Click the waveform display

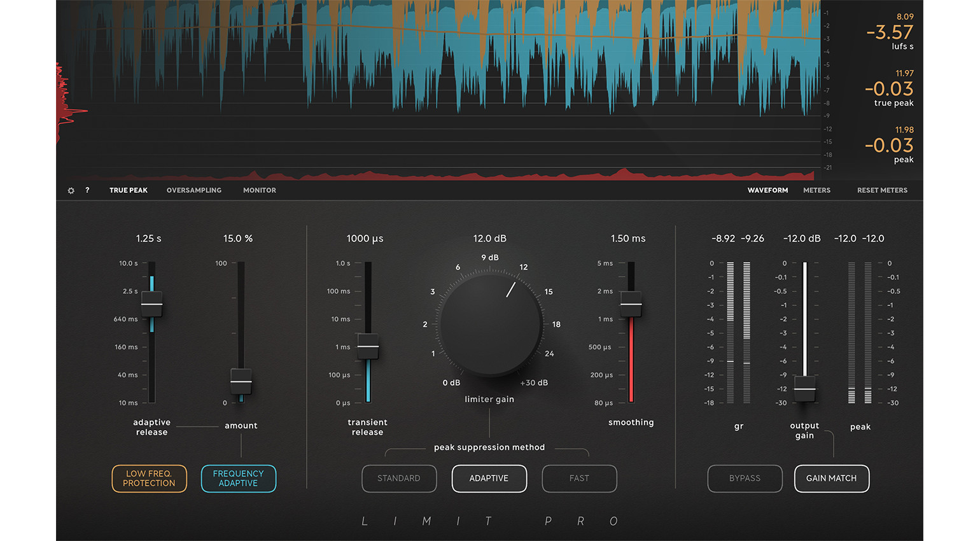click(438, 89)
